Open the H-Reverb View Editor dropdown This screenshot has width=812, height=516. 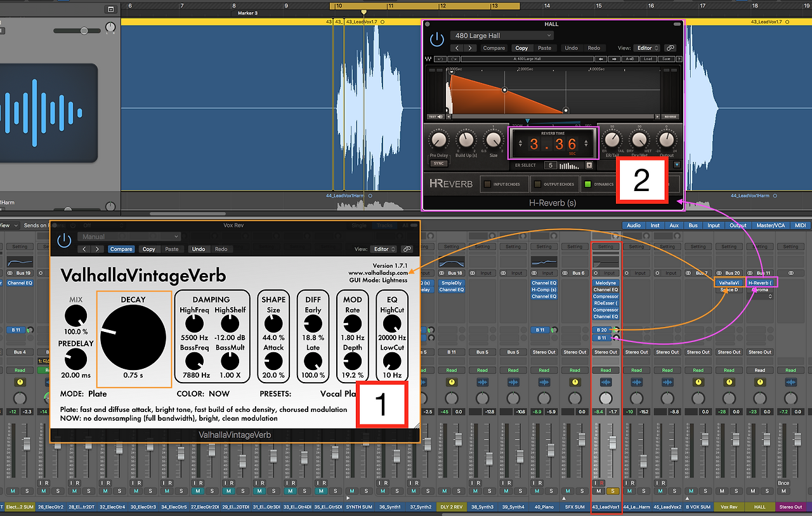tap(647, 48)
